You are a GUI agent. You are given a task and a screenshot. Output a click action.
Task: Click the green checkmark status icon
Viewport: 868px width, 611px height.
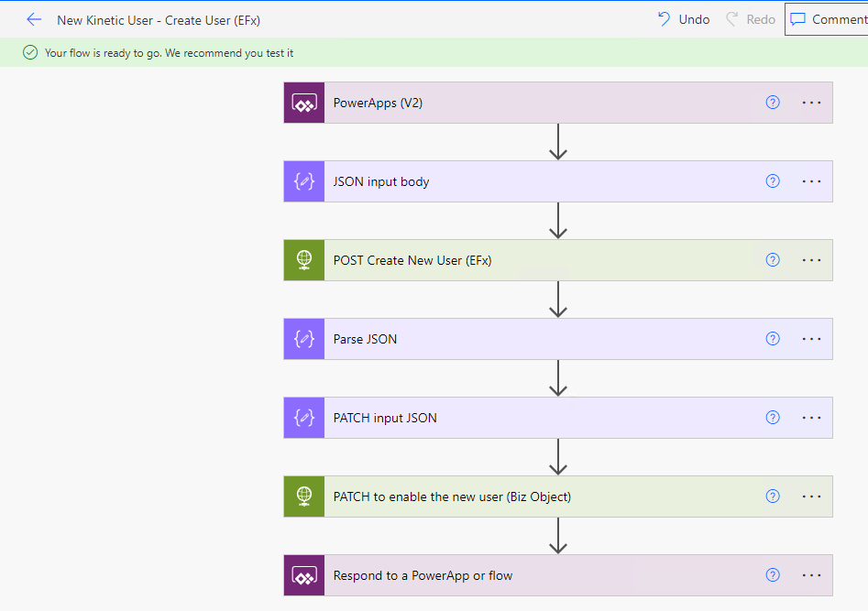30,52
